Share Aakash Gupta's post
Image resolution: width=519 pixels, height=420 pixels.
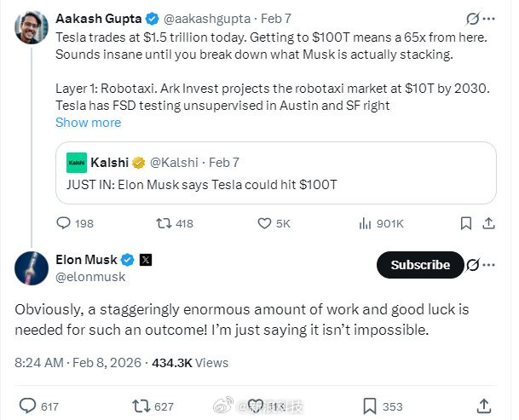(489, 223)
